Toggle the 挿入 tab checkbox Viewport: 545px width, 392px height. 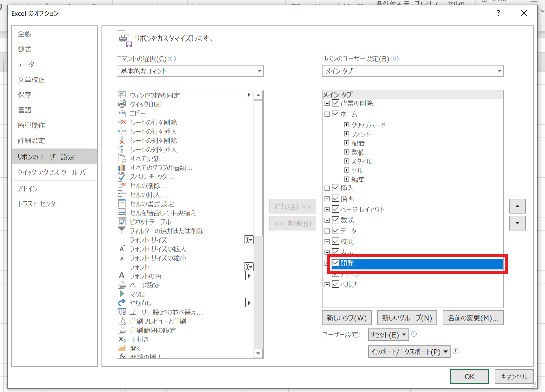(336, 188)
